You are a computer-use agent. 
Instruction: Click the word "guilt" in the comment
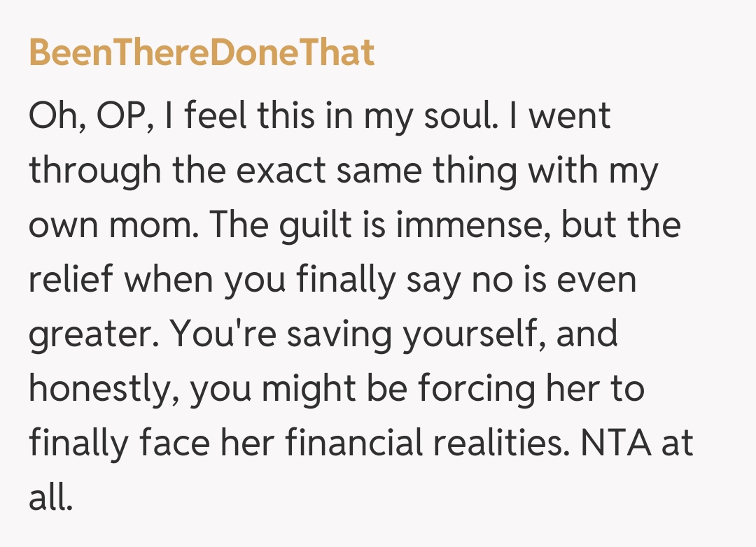click(316, 225)
